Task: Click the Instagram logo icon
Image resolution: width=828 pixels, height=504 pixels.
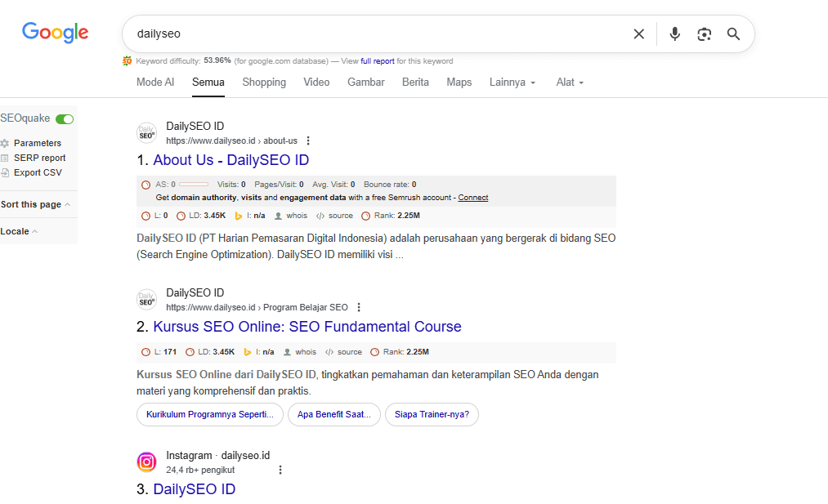Action: (146, 462)
